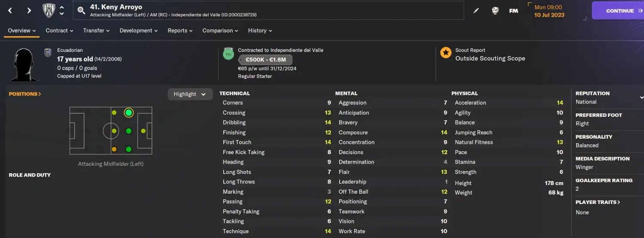Open the Contract tab menu

[60, 31]
